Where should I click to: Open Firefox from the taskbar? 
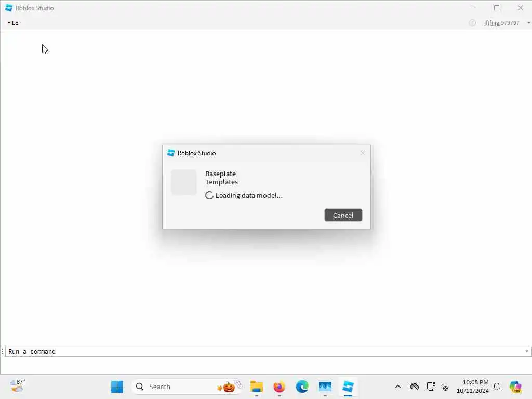point(279,387)
